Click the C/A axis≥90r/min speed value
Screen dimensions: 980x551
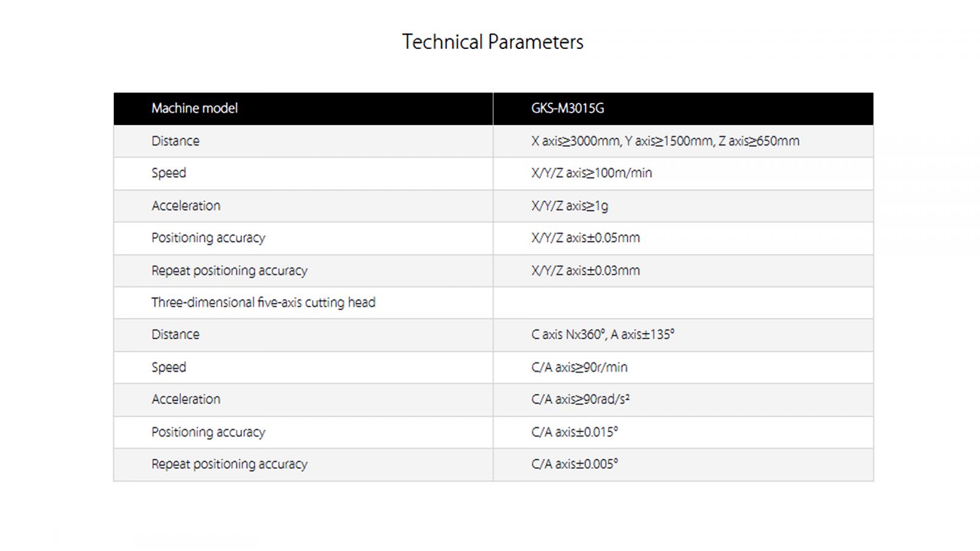579,367
